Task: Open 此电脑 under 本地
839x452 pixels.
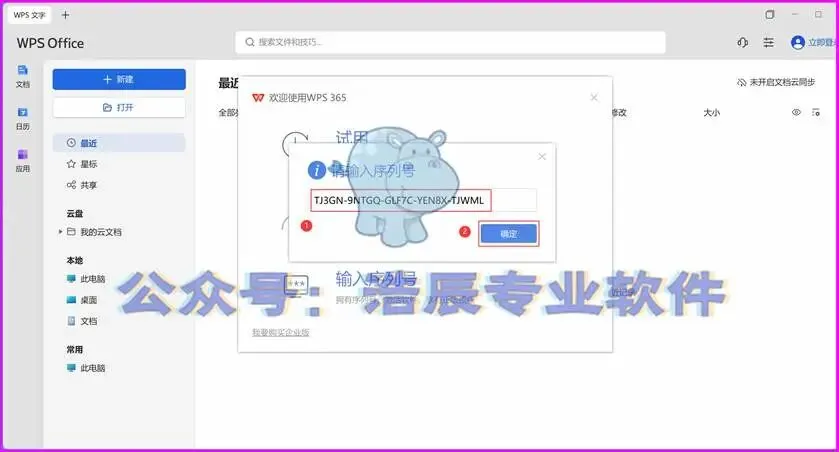Action: point(86,279)
